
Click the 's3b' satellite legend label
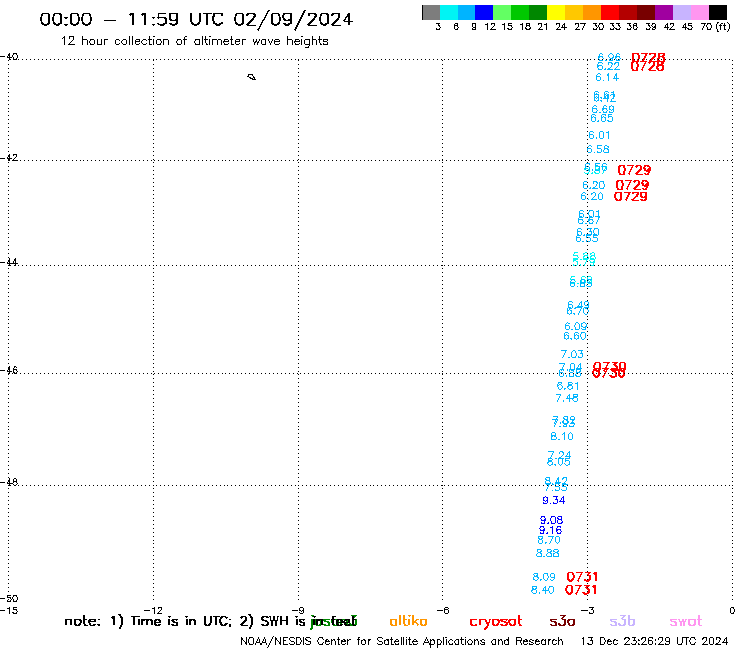622,621
